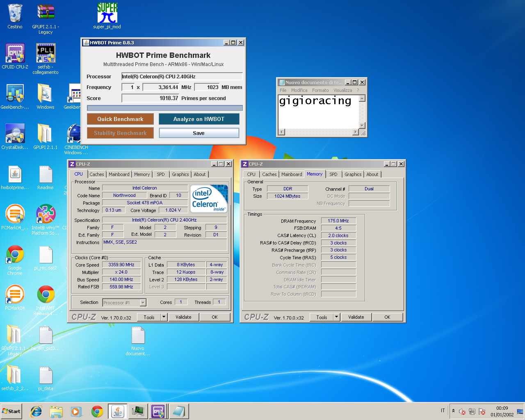Click the Notepad horizontal scrollbar right arrow
The height and width of the screenshot is (420, 525).
(x=356, y=132)
